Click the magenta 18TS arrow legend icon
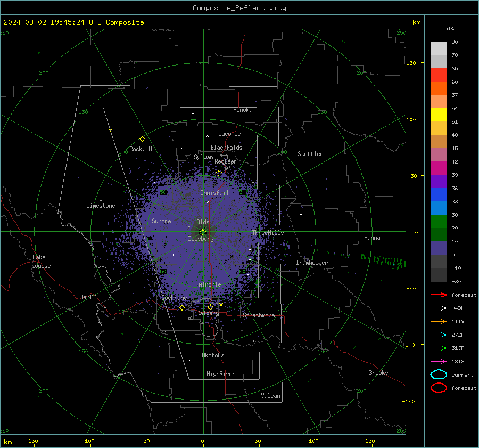479x448 pixels. coord(439,362)
